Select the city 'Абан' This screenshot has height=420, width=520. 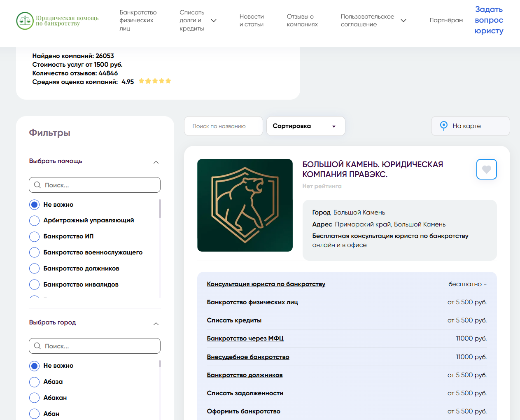35,414
